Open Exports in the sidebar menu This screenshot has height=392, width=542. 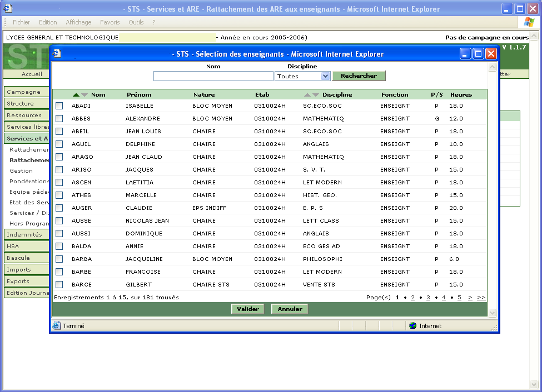tap(26, 281)
